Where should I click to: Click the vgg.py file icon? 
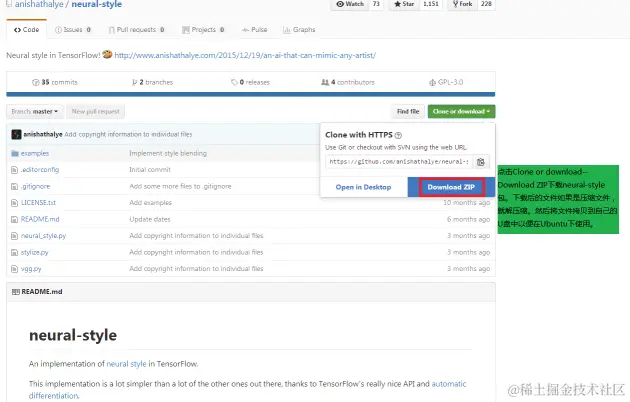pos(14,269)
